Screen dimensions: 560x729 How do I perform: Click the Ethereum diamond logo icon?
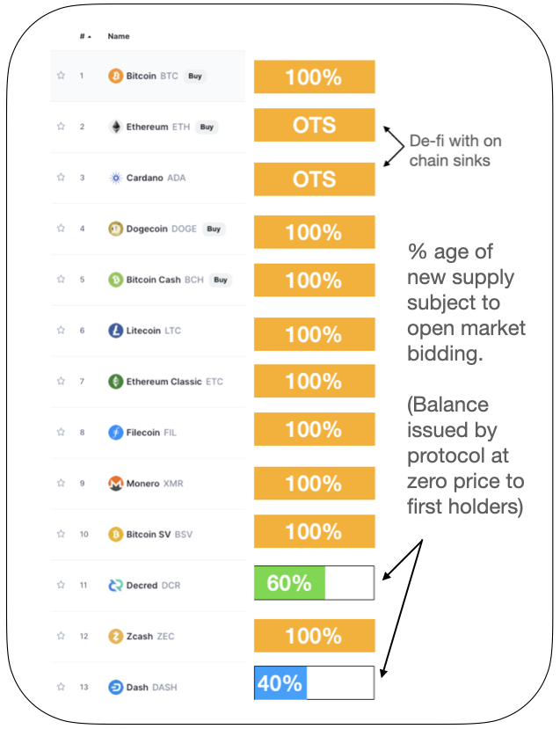coord(115,127)
